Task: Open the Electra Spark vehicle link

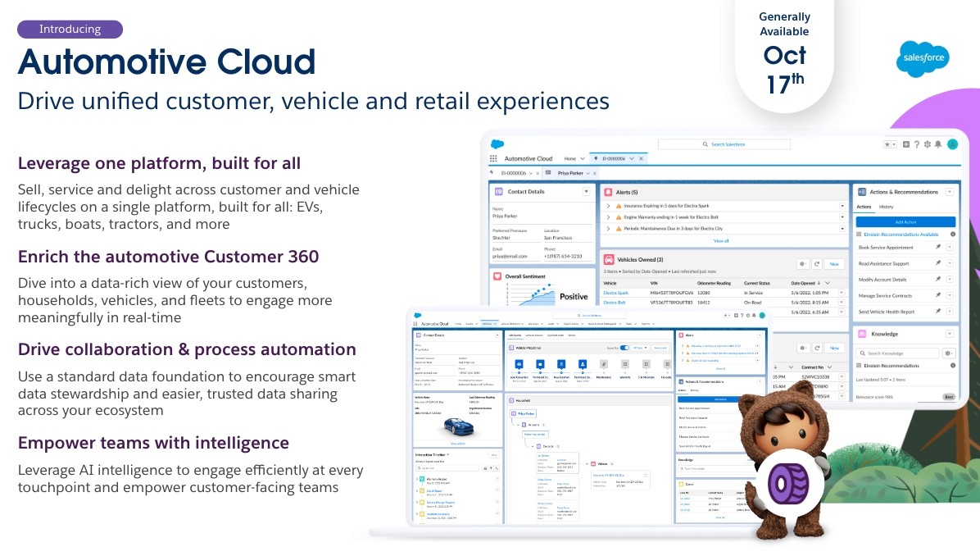Action: click(615, 293)
